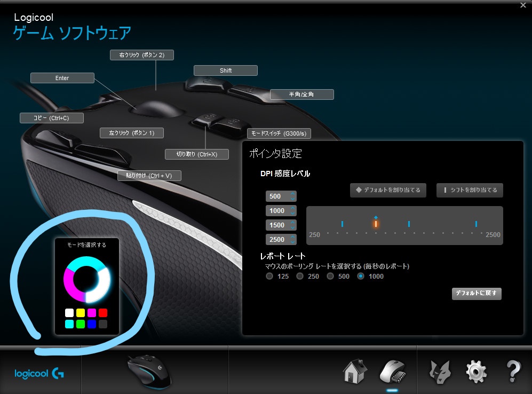This screenshot has height=394, width=532.
Task: Select the 2500 DPI slider tick marker
Action: 476,224
